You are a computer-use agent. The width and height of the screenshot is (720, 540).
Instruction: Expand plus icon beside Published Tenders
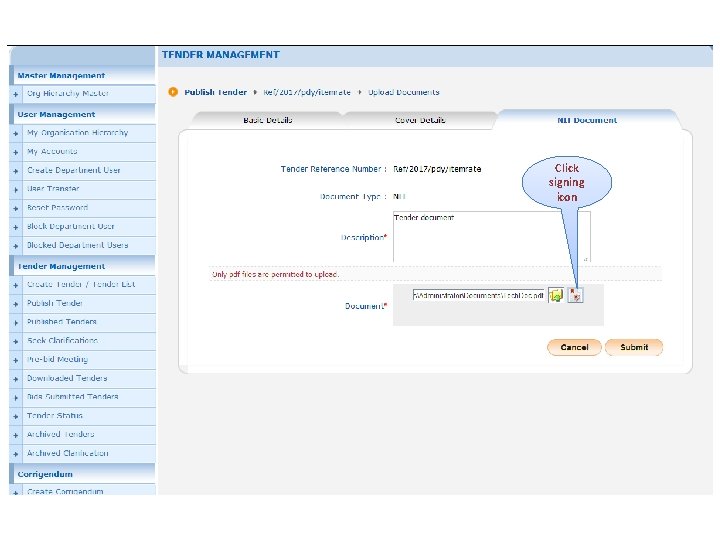click(x=16, y=323)
